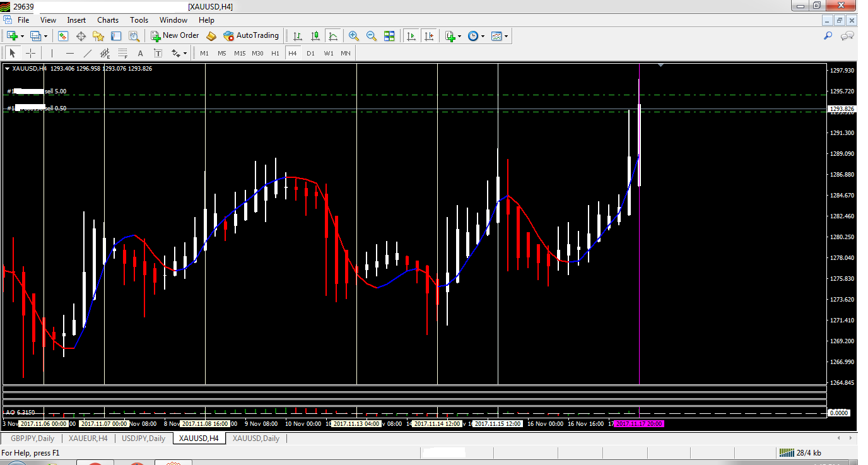868x465 pixels.
Task: Switch to M5 timeframe
Action: point(222,53)
